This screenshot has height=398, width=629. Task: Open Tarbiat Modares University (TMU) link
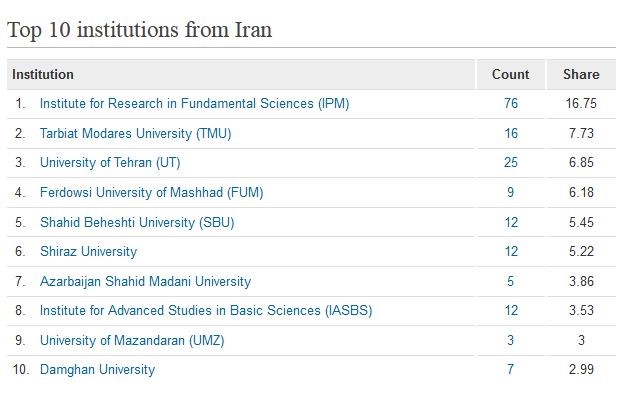tap(136, 133)
